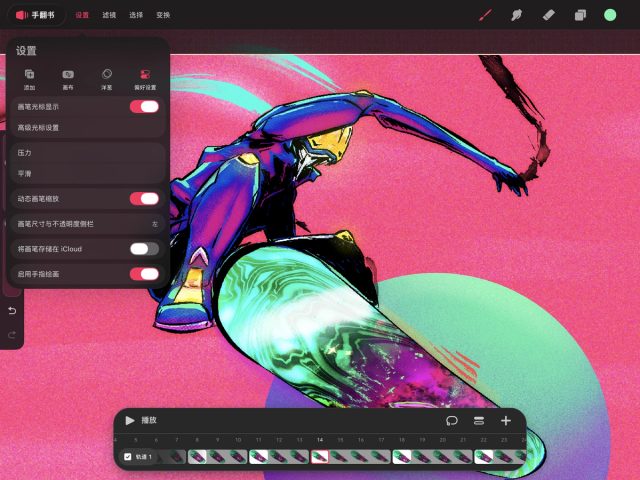640x480 pixels.
Task: Toggle 画笔光标显示 switch off
Action: click(144, 107)
